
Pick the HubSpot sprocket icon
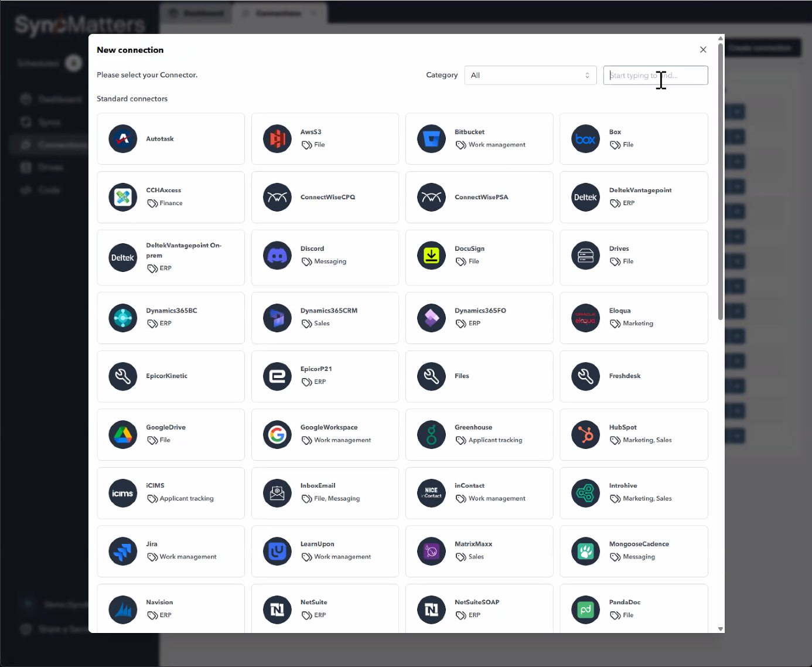585,434
